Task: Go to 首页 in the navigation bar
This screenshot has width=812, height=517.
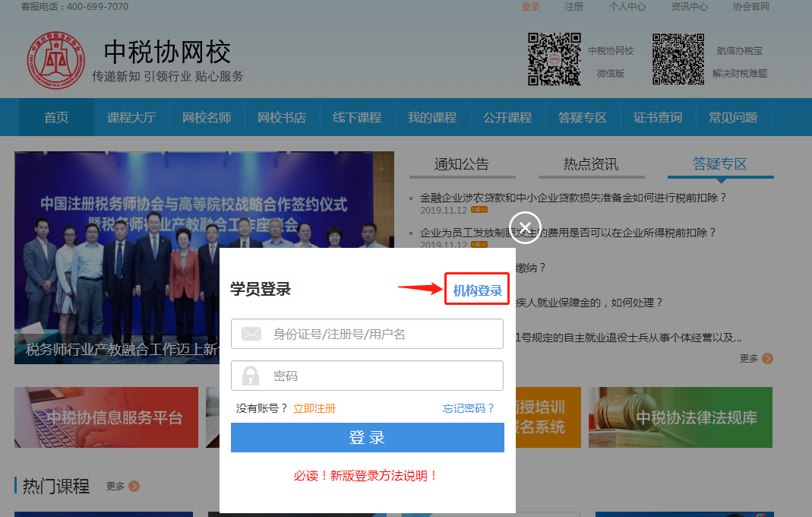Action: click(56, 118)
